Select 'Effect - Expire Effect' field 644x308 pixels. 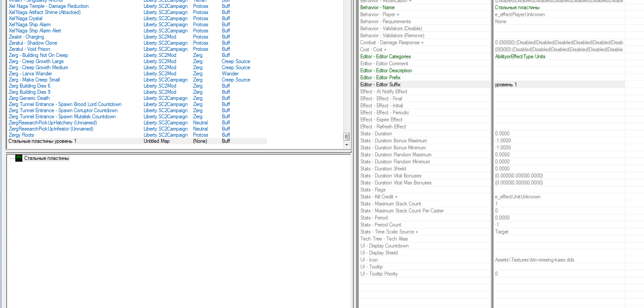381,120
